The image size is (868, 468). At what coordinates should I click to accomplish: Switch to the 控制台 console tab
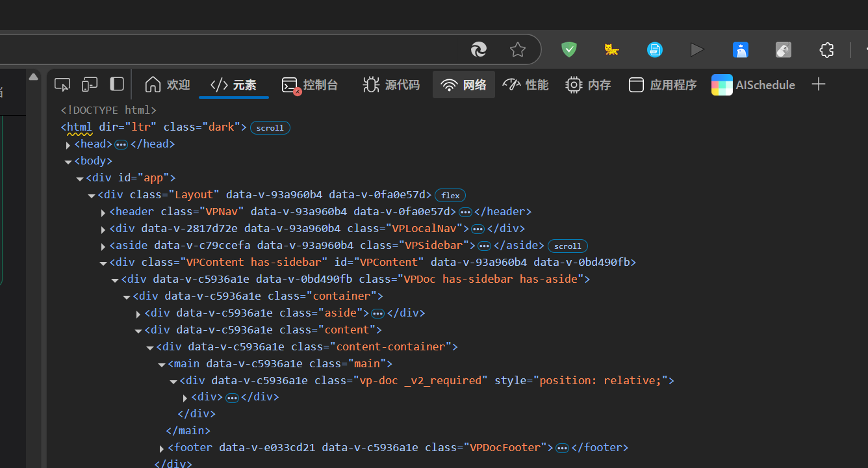(310, 85)
